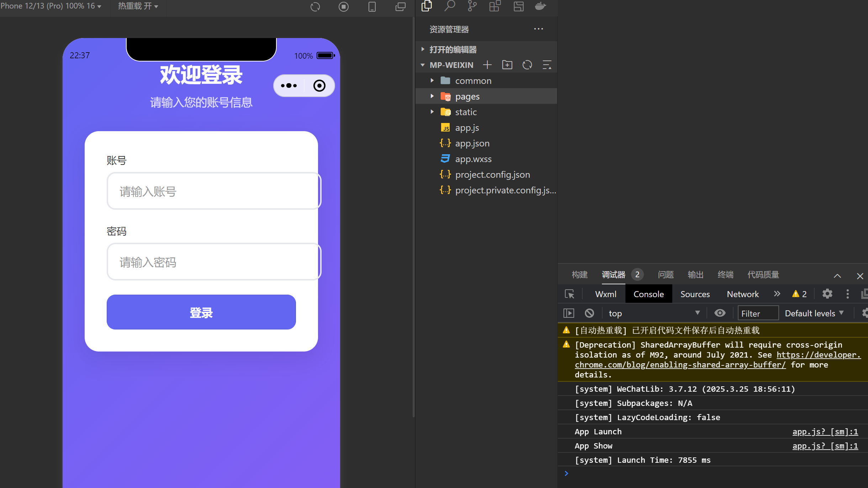This screenshot has width=868, height=488.
Task: Click the multi-window preview icon in the toolbar
Action: [x=400, y=7]
